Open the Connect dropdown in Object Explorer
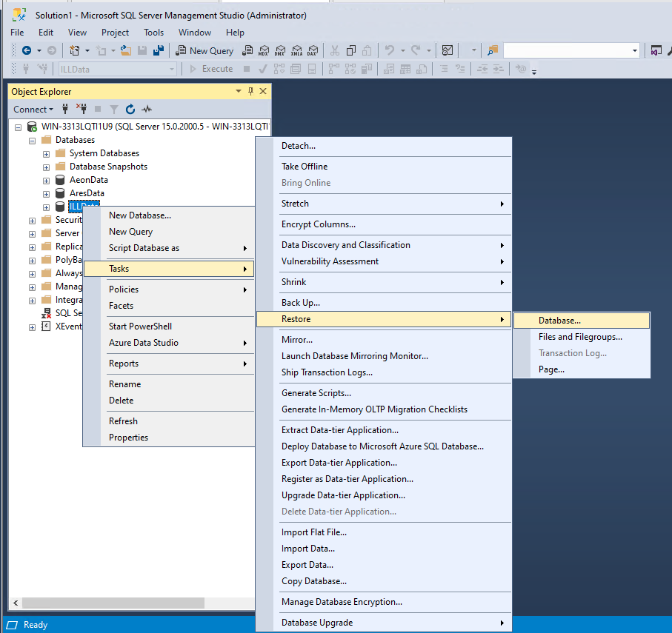This screenshot has height=633, width=672. [33, 109]
